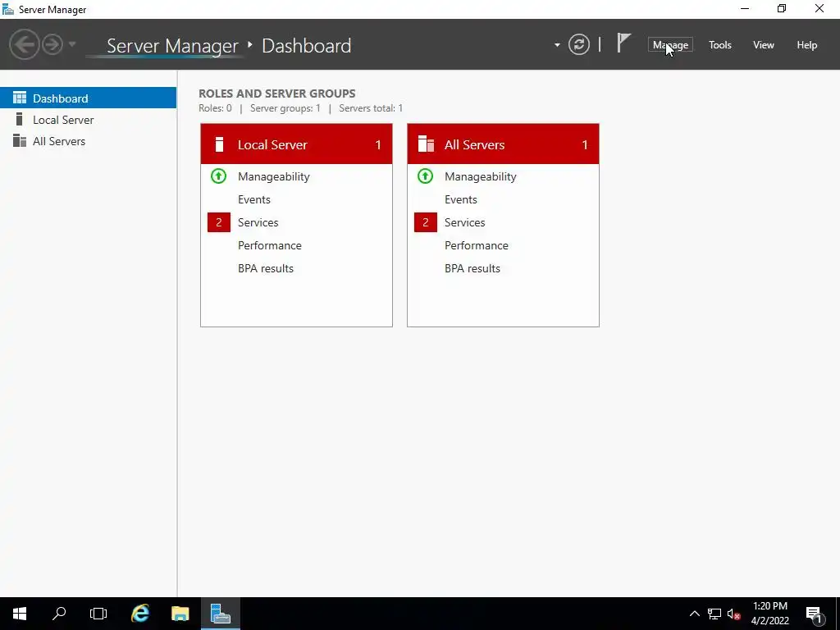The width and height of the screenshot is (840, 630).
Task: Click the Local Server icon in sidebar
Action: click(20, 119)
